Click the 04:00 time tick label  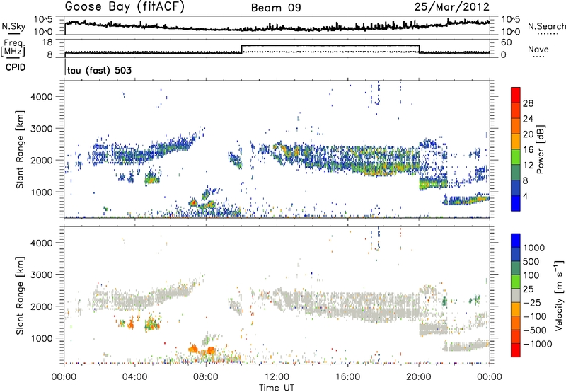(x=135, y=377)
